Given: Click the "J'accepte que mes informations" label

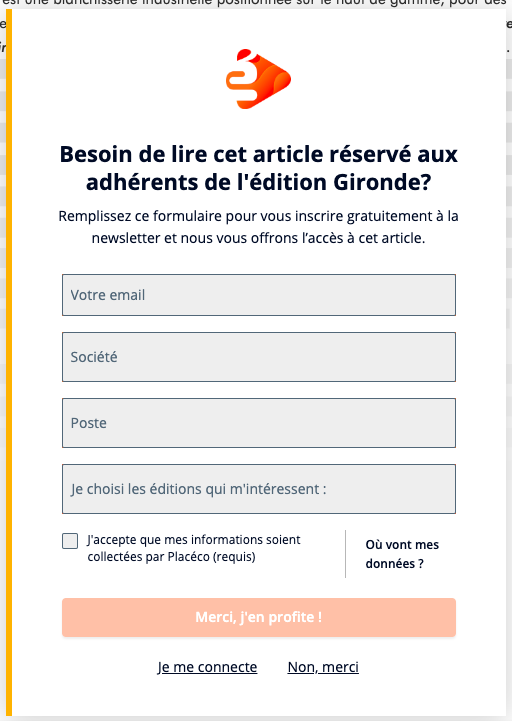Looking at the screenshot, I should pyautogui.click(x=194, y=540).
